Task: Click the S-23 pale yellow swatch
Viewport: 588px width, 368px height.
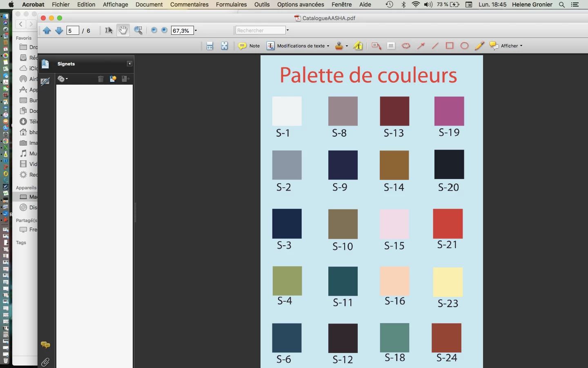Action: pos(448,282)
